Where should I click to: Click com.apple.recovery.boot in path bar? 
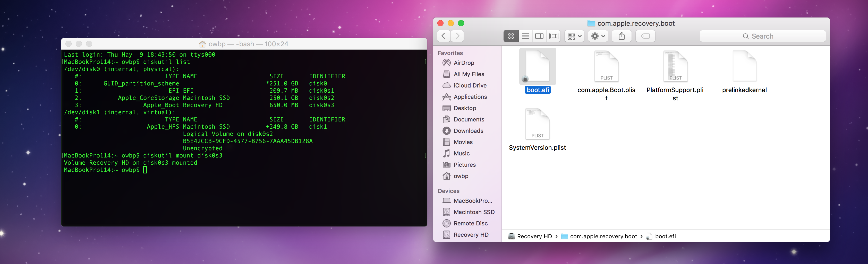pos(599,236)
